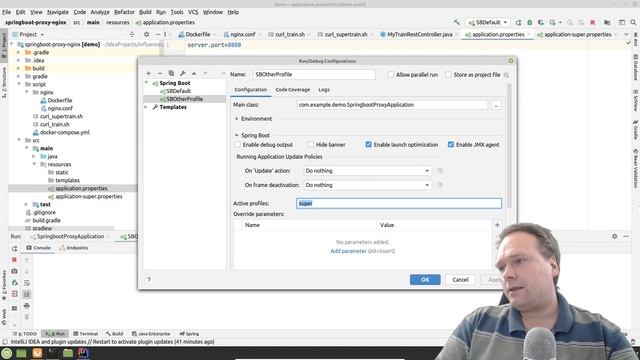
Task: Add a new run configuration with plus icon
Action: [149, 73]
